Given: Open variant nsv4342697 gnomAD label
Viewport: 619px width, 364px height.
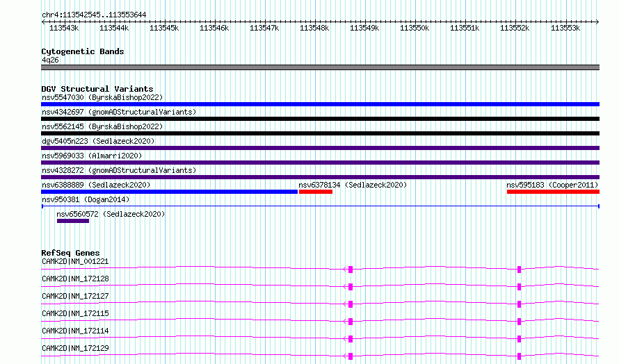Looking at the screenshot, I should (118, 112).
